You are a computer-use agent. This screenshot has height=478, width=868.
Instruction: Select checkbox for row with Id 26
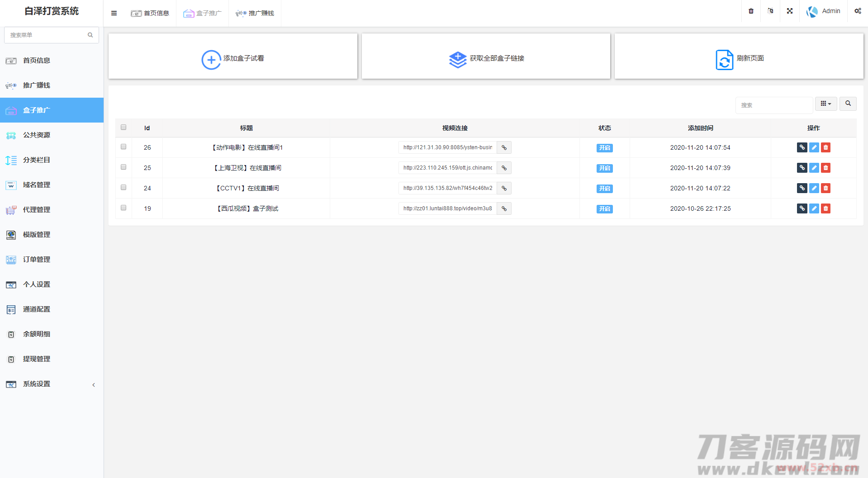coord(123,147)
